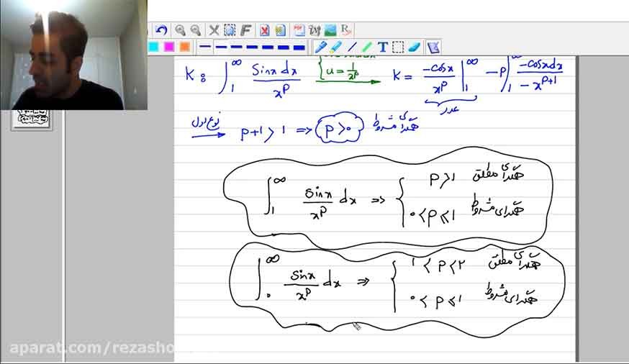The image size is (629, 364).
Task: Select the thinnest line width
Action: (205, 47)
